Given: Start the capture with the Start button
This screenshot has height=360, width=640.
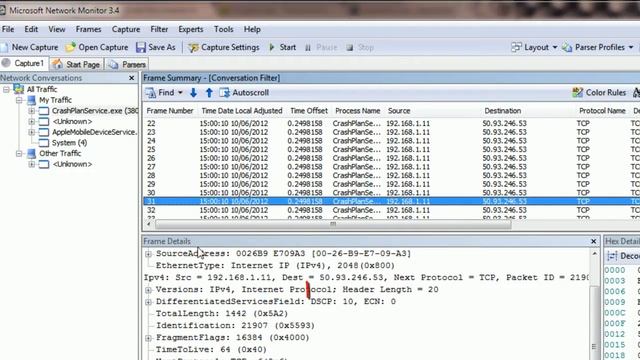Looking at the screenshot, I should 282,47.
